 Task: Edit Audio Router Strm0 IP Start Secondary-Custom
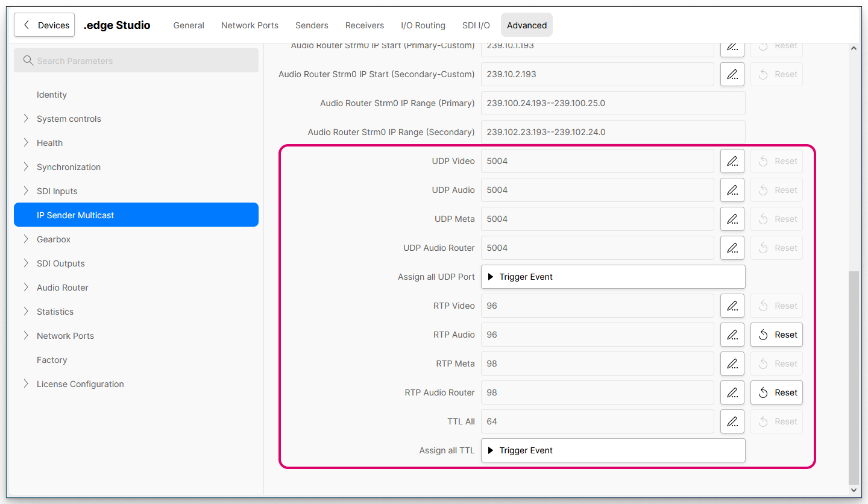pyautogui.click(x=732, y=74)
